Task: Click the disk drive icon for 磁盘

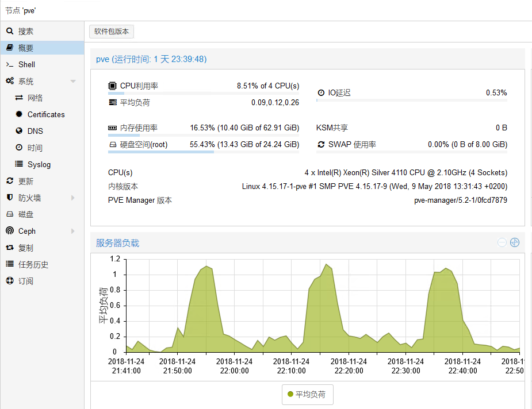Action: click(10, 214)
